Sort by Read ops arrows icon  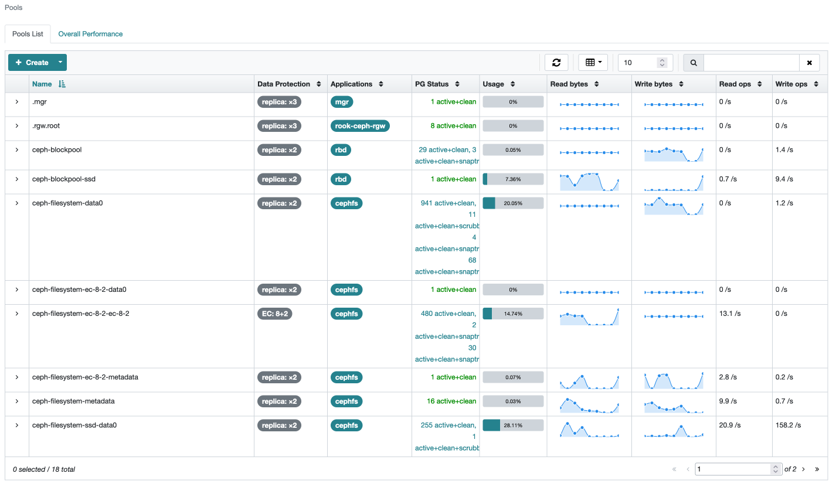click(760, 84)
